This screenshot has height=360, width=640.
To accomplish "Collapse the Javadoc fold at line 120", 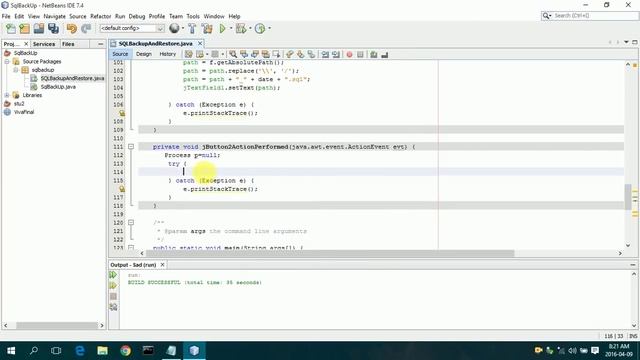I will (131, 222).
